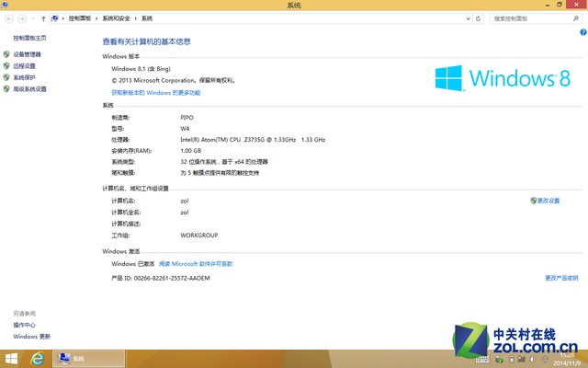Screen dimensions: 588x368
Task: Open 设备管理器 from the sidebar
Action: pos(27,54)
